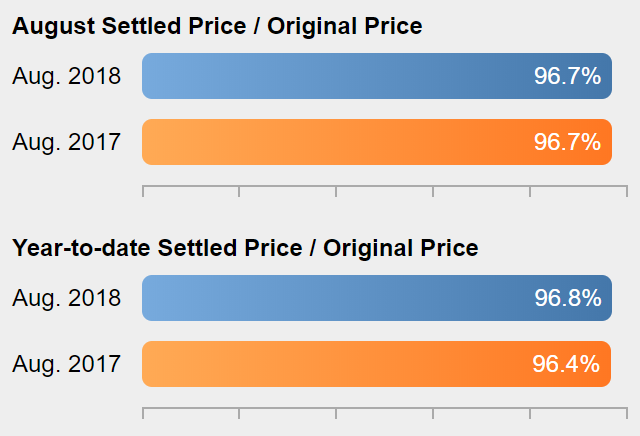Select the Year-to-date Settled Price chart title
Image resolution: width=640 pixels, height=436 pixels.
[x=245, y=248]
